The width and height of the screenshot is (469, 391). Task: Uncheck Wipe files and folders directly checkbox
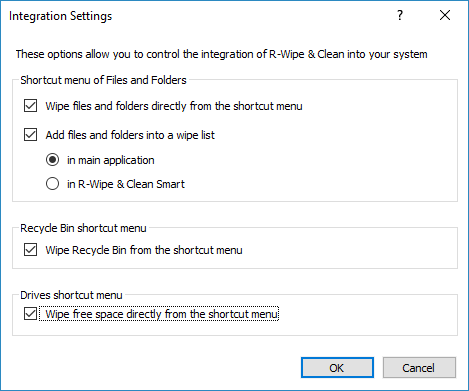pos(30,106)
